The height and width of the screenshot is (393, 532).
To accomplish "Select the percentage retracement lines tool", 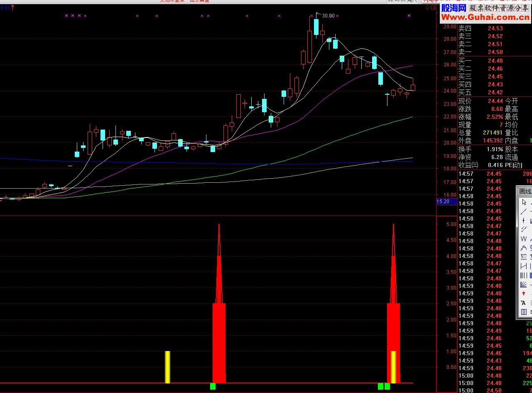I will (524, 257).
